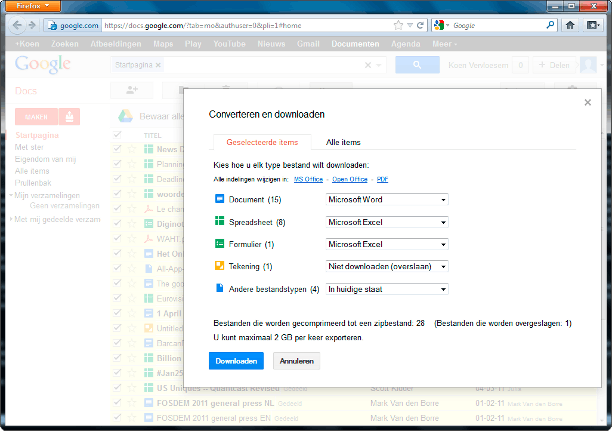The width and height of the screenshot is (612, 431).
Task: Click into the Firefox Google search box
Action: point(498,25)
